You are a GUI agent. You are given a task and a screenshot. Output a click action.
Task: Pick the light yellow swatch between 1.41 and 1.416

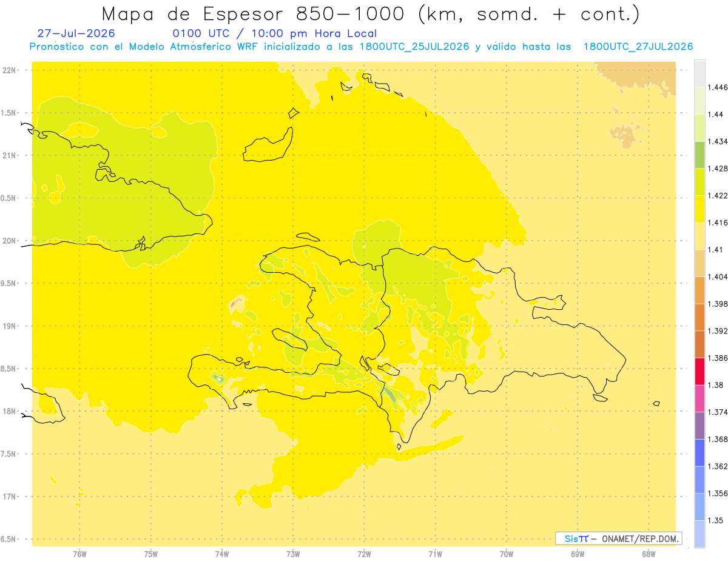(x=699, y=236)
